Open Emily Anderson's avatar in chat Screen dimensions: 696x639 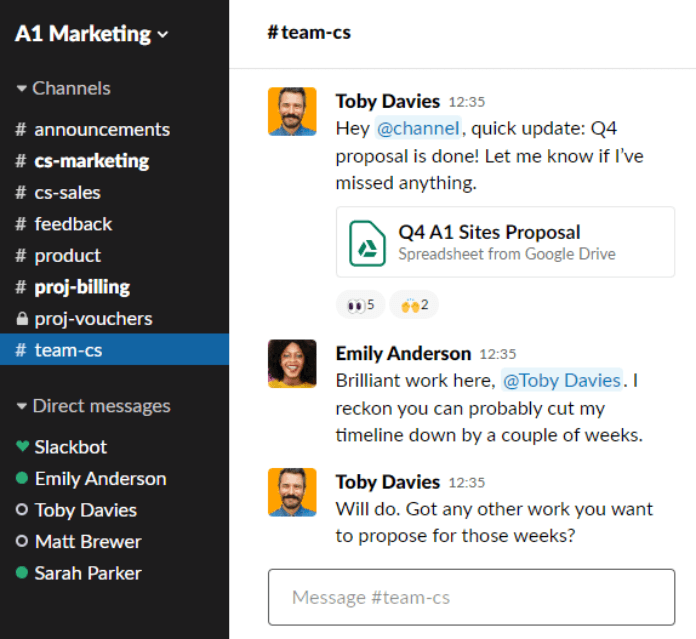coord(292,364)
